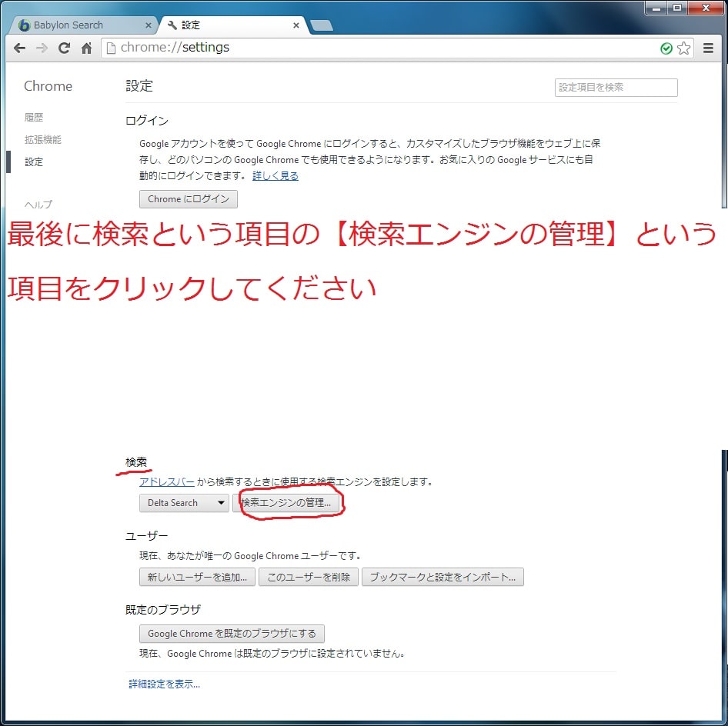Open a new tab

click(x=321, y=25)
